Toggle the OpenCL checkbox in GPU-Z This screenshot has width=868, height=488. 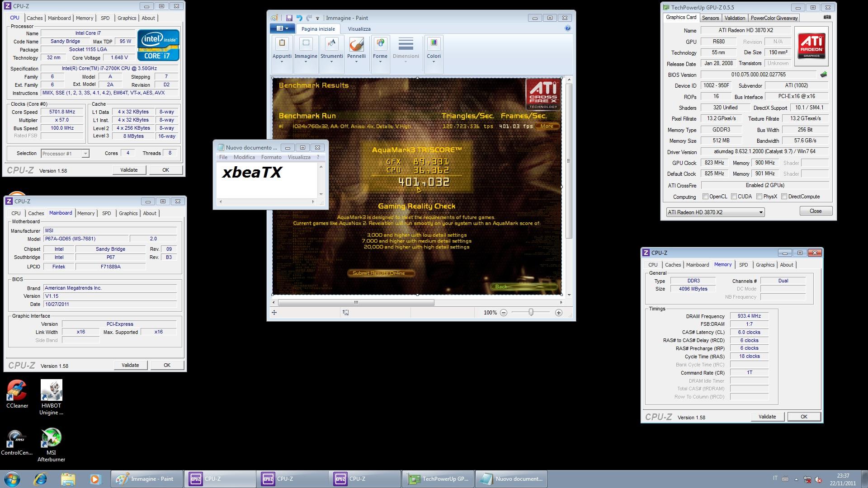705,197
